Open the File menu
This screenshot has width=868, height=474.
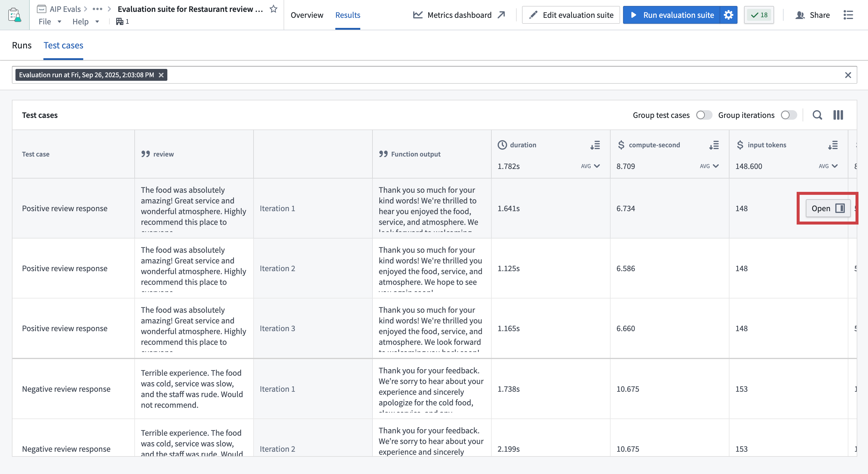[x=50, y=22]
